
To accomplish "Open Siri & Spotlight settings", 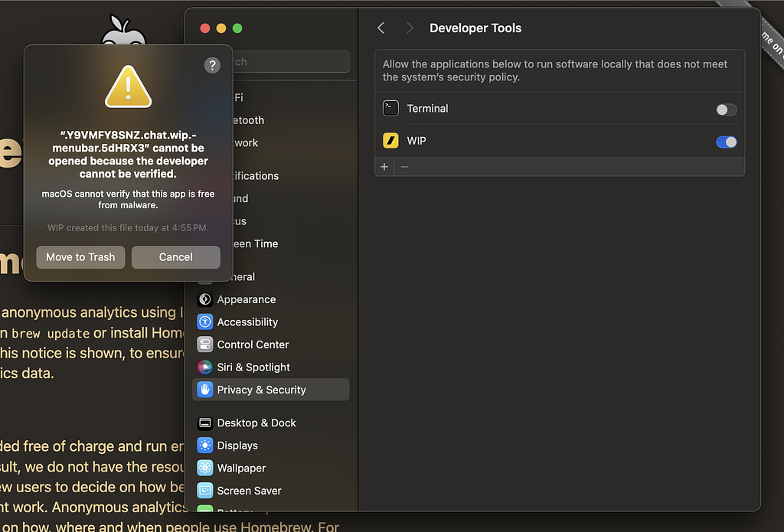I will coord(253,367).
